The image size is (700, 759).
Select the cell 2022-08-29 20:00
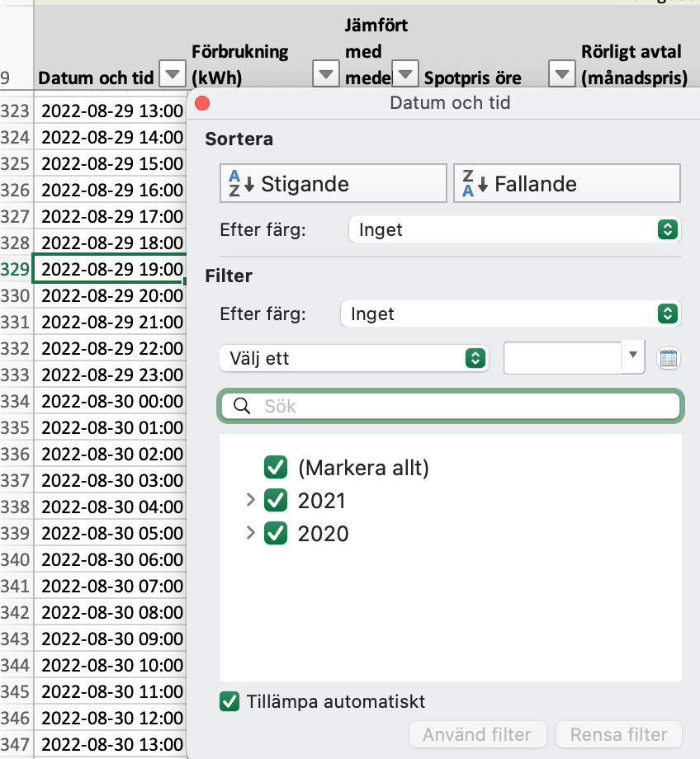click(x=111, y=295)
